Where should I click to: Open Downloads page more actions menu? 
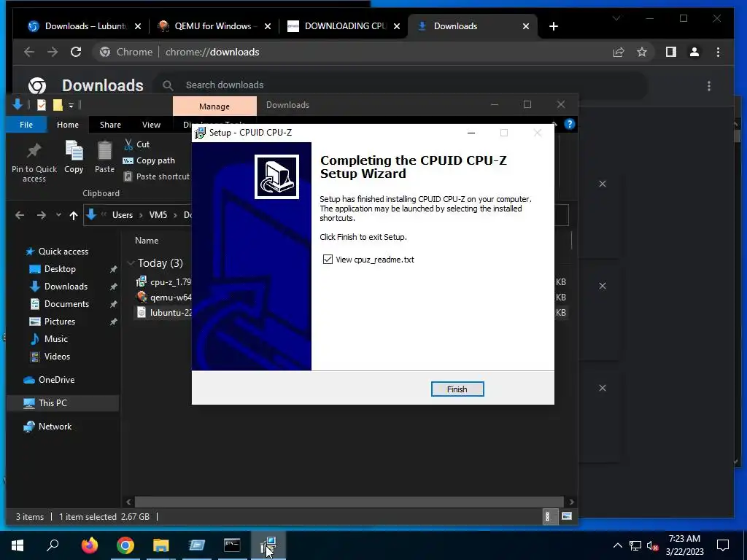709,86
